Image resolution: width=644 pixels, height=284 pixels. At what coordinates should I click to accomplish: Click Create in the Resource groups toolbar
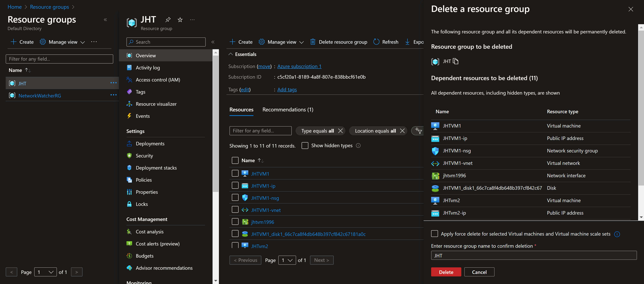(22, 42)
